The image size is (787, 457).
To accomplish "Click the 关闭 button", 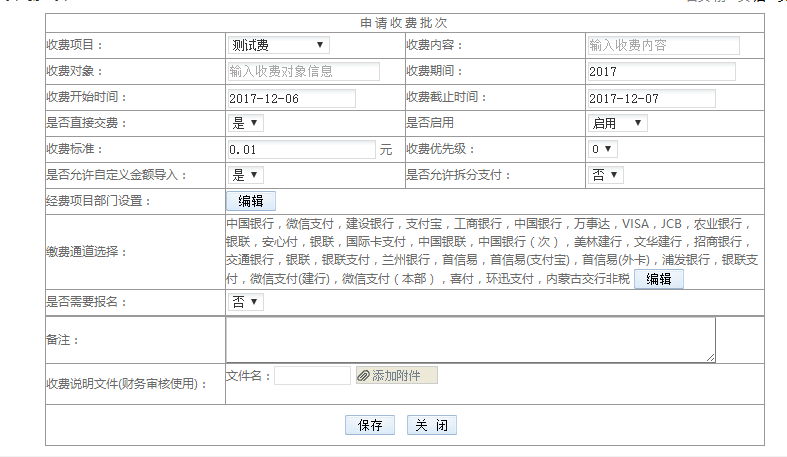I will pos(432,425).
